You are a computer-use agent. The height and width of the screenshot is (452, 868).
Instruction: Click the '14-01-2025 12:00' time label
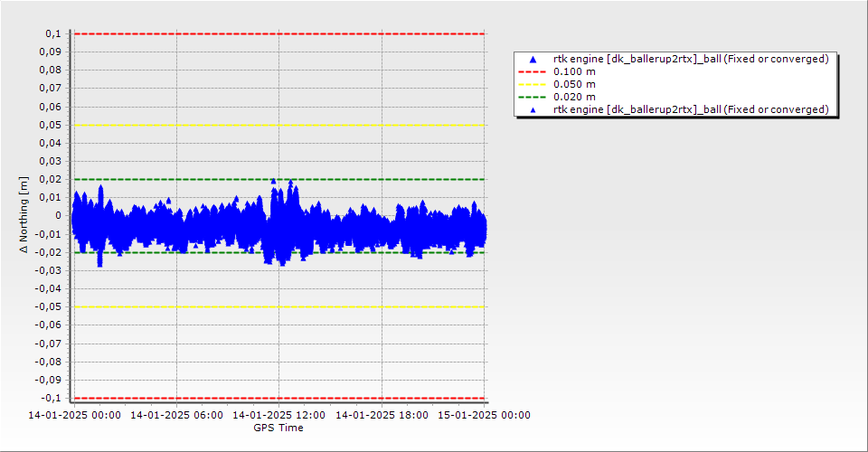click(x=279, y=415)
